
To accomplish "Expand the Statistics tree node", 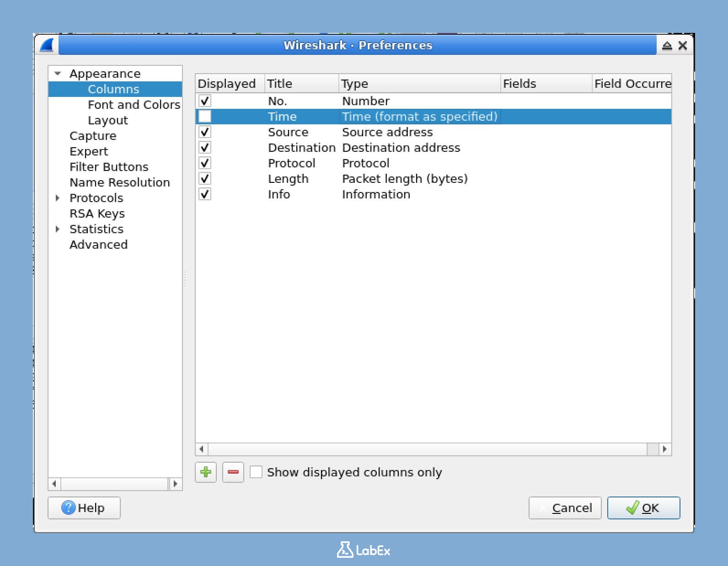I will [x=58, y=229].
